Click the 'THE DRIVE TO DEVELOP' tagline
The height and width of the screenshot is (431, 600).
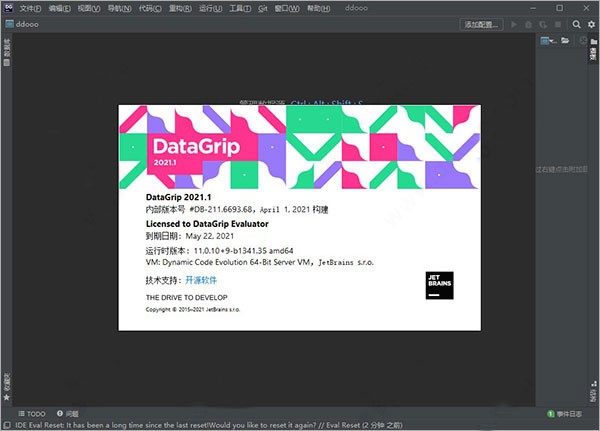click(x=187, y=297)
